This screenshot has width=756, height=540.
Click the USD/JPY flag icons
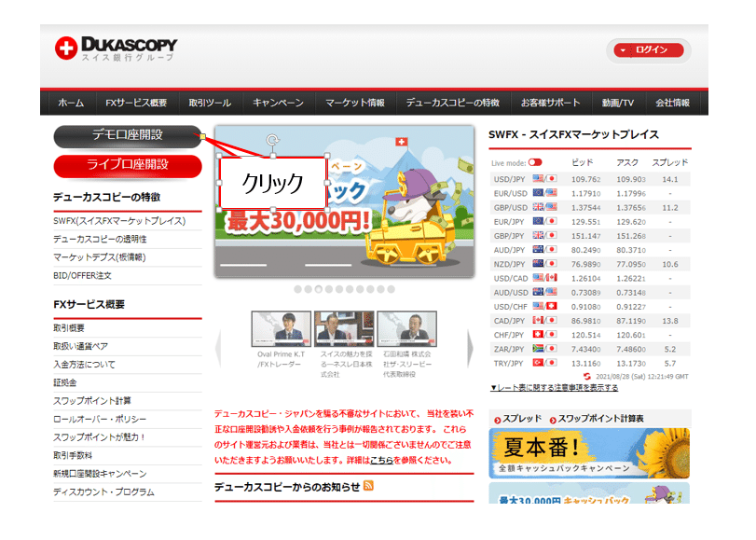(x=544, y=178)
